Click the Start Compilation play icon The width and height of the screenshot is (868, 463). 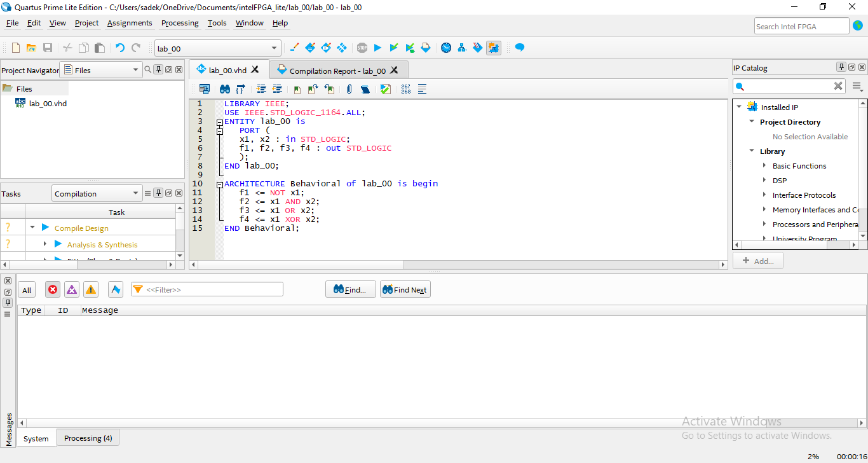point(377,48)
